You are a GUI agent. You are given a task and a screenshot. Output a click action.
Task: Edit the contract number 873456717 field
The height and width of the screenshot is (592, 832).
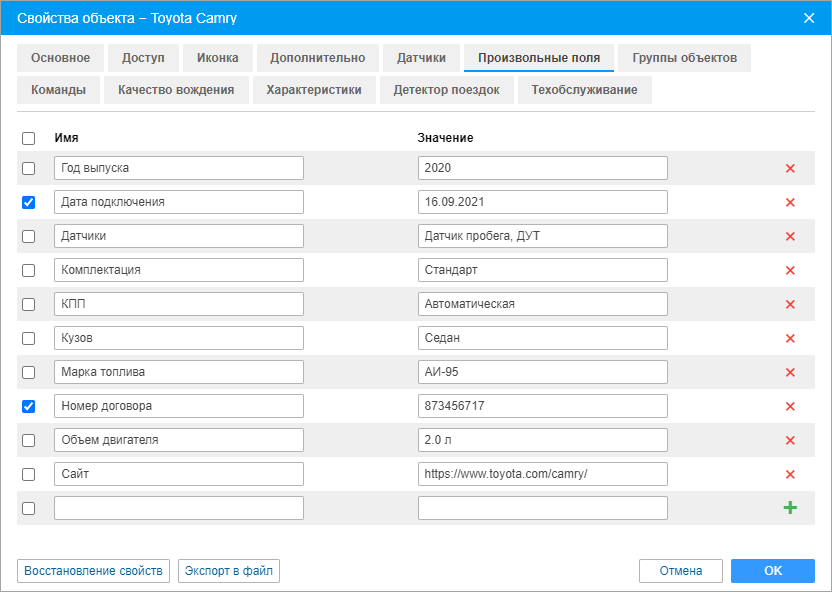click(543, 406)
